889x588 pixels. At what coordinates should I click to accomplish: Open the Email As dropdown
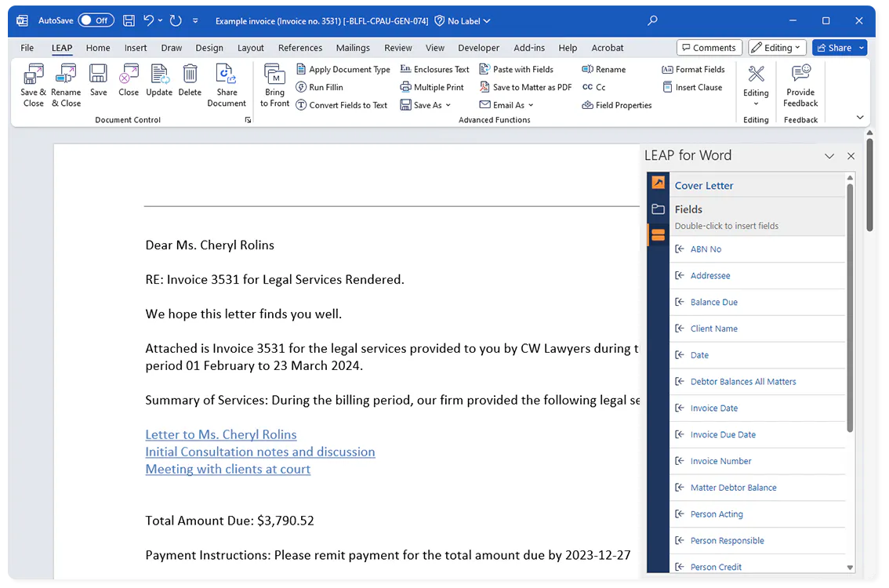click(506, 105)
